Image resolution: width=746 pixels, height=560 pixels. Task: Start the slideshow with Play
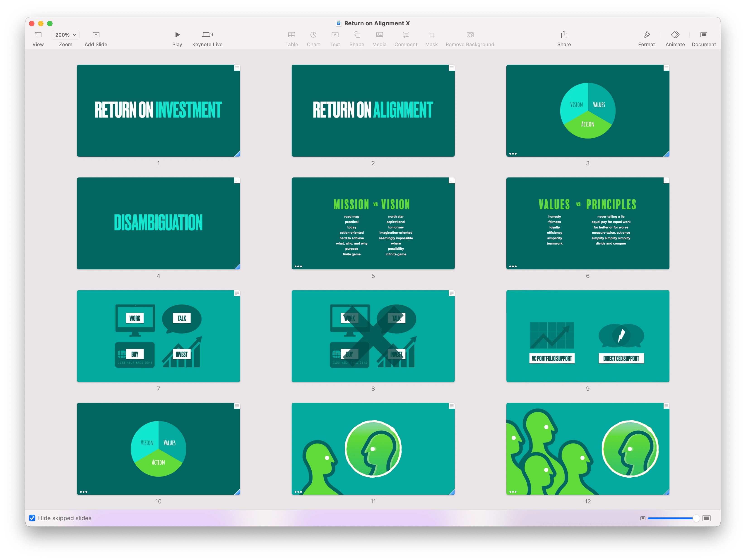coord(177,39)
